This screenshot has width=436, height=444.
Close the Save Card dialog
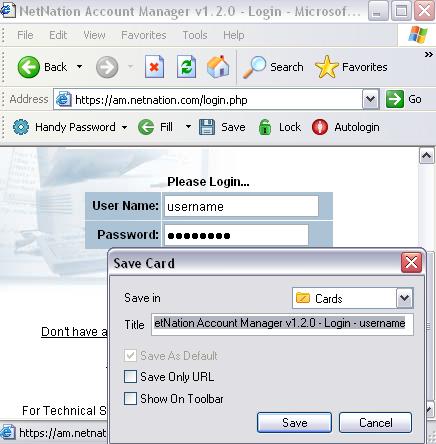point(411,263)
